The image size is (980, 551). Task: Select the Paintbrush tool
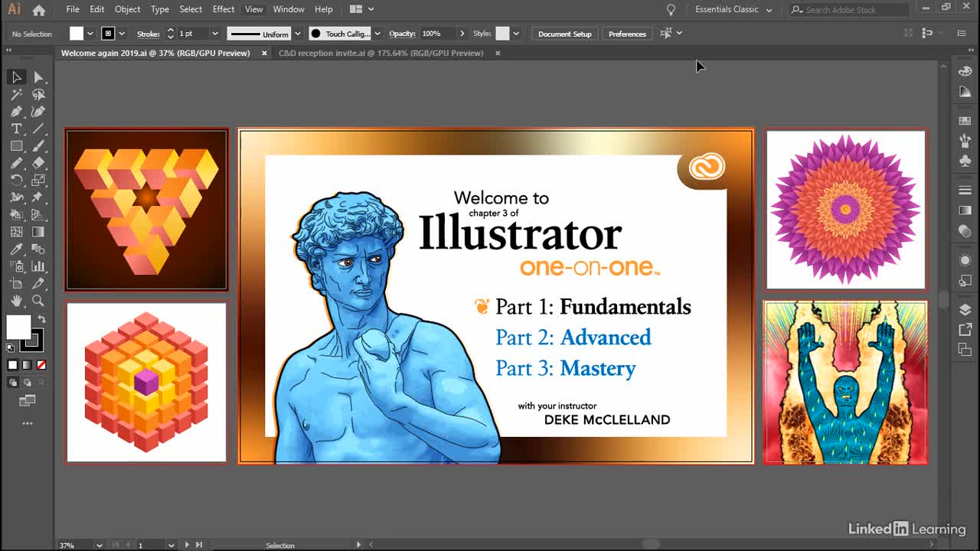pyautogui.click(x=38, y=146)
